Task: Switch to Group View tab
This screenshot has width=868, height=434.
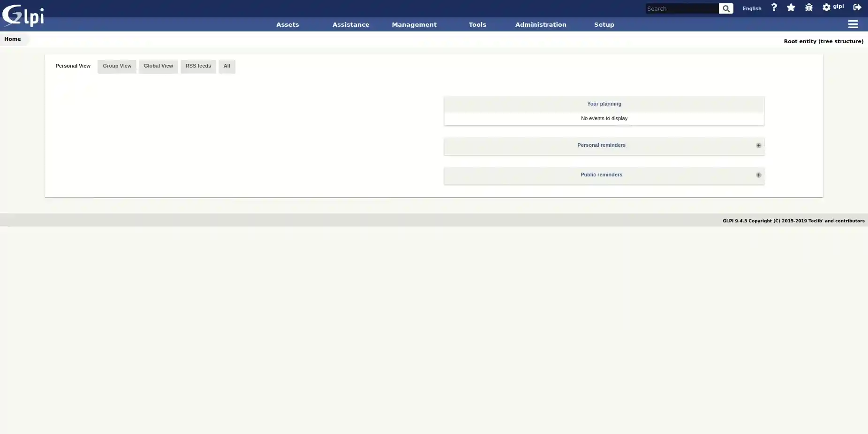Action: (117, 66)
